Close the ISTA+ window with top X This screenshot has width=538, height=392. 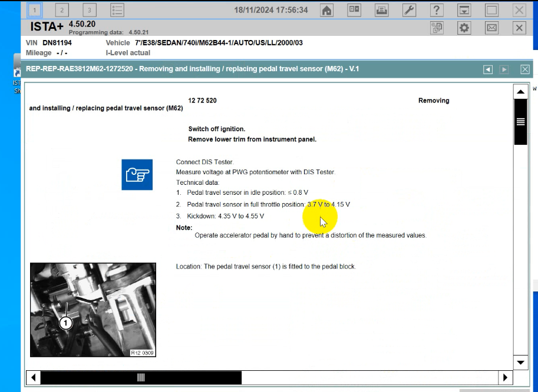[519, 10]
